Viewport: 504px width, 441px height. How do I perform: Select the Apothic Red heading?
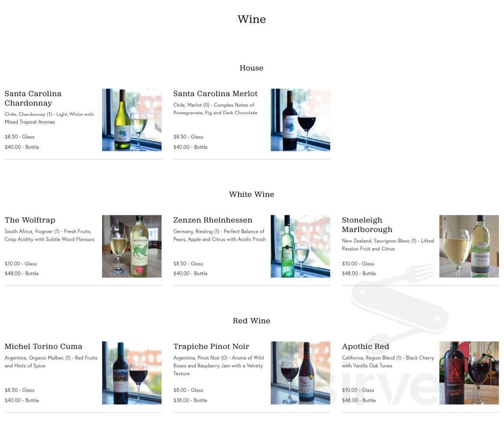366,346
